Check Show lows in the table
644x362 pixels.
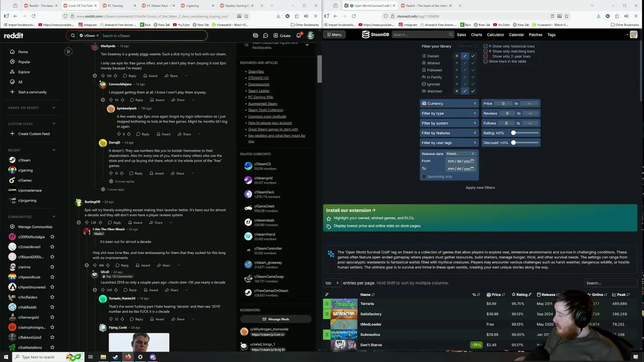pyautogui.click(x=486, y=61)
